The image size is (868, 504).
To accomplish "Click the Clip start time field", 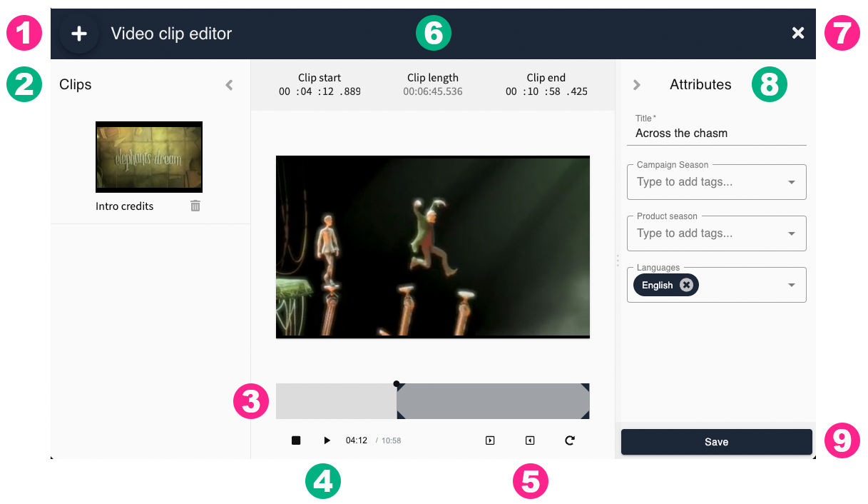I will (320, 91).
